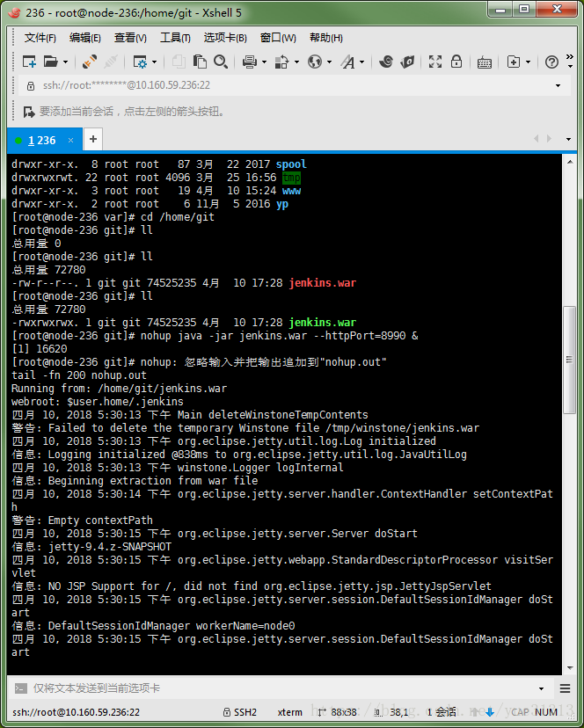The height and width of the screenshot is (728, 584).
Task: Click the 88x38 terminal size indicator
Action: click(x=338, y=712)
